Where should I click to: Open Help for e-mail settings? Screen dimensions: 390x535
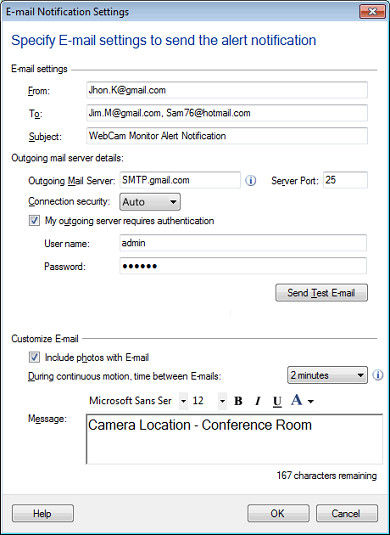43,513
